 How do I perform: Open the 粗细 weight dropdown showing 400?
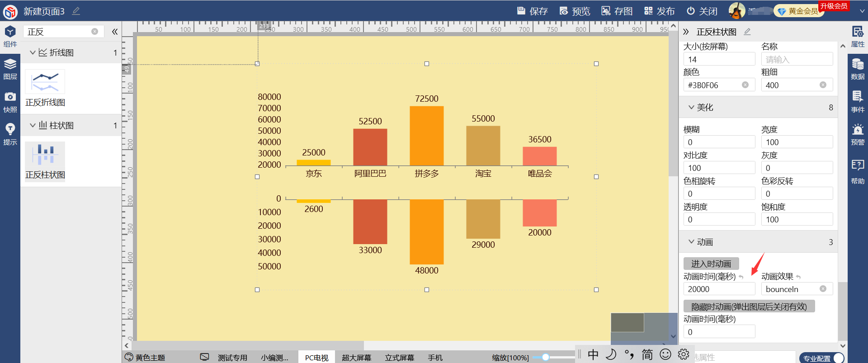tap(797, 85)
